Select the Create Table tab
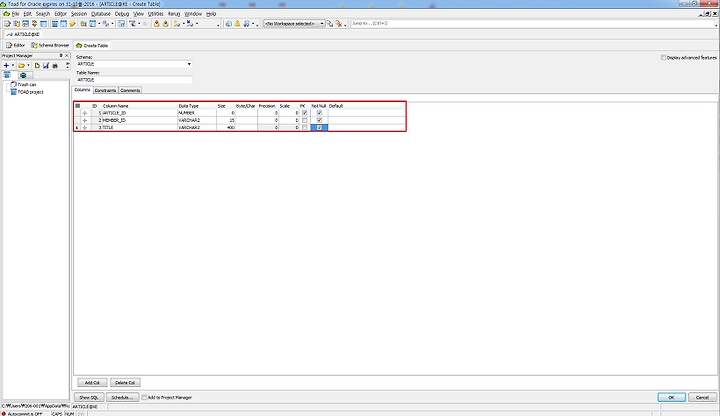The height and width of the screenshot is (416, 720). click(x=92, y=45)
